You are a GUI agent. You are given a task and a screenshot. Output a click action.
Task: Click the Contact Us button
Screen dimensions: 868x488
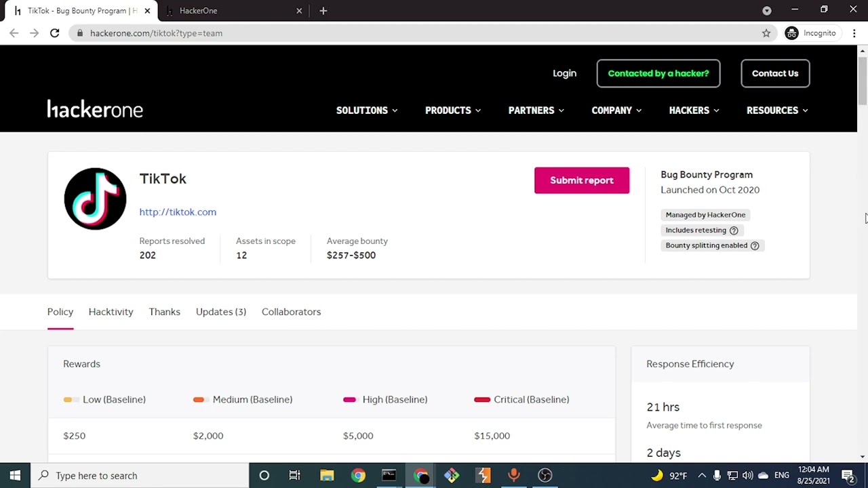[775, 73]
